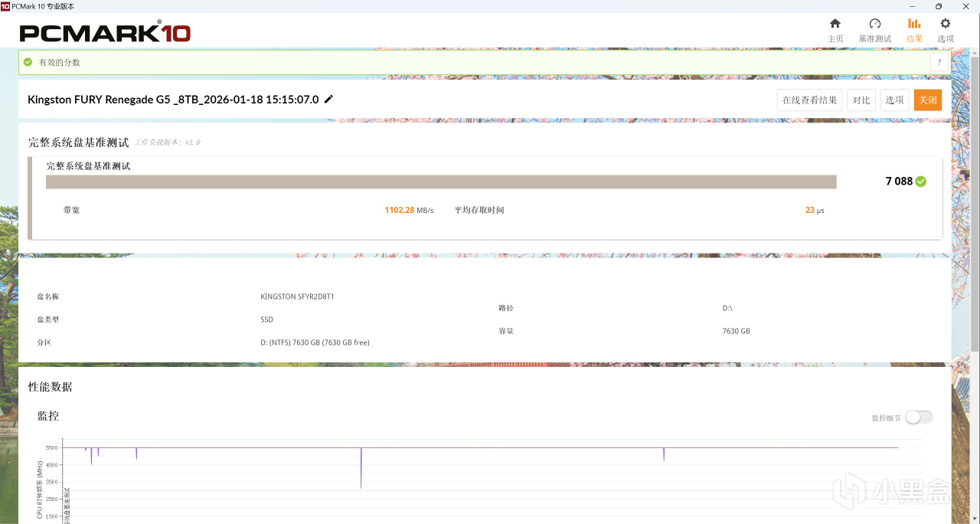Screen dimensions: 980x524
Task: Click the 盘名称 label
Action: pos(48,296)
